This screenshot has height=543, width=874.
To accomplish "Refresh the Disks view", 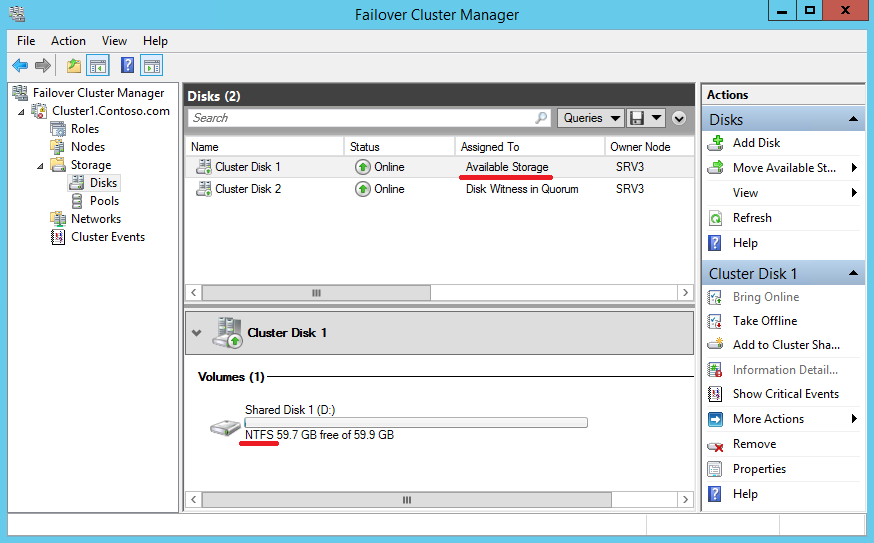I will pyautogui.click(x=751, y=218).
